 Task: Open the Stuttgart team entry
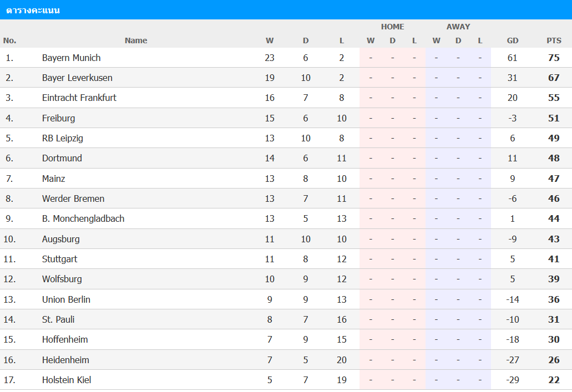[x=59, y=259]
